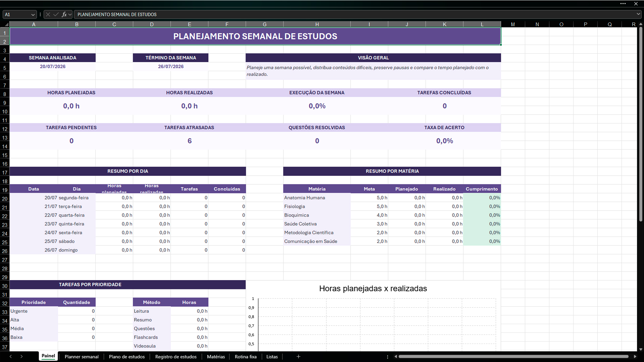Expand the formula bar with right chevron

[638, 14]
